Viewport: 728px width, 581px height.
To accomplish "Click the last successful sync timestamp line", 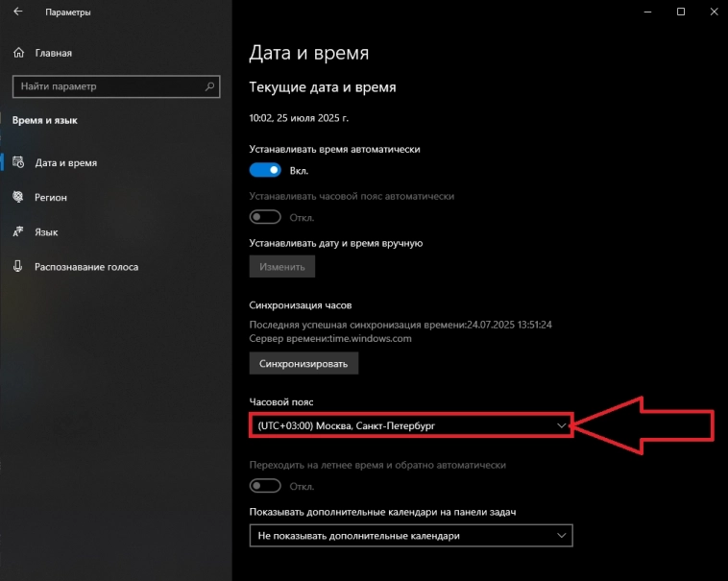I will pos(400,325).
